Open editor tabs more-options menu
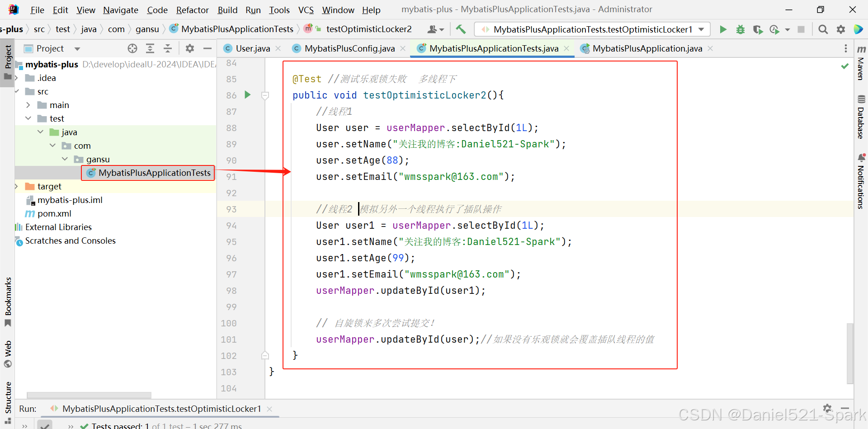The height and width of the screenshot is (429, 868). (x=846, y=48)
